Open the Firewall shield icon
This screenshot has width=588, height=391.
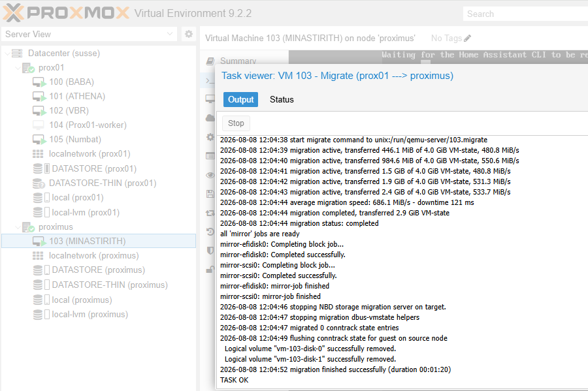point(210,250)
